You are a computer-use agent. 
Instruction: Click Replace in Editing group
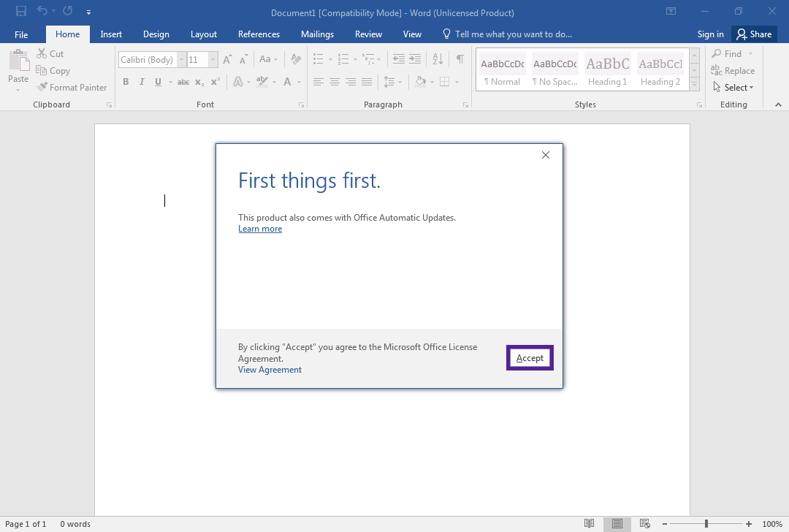coord(733,71)
